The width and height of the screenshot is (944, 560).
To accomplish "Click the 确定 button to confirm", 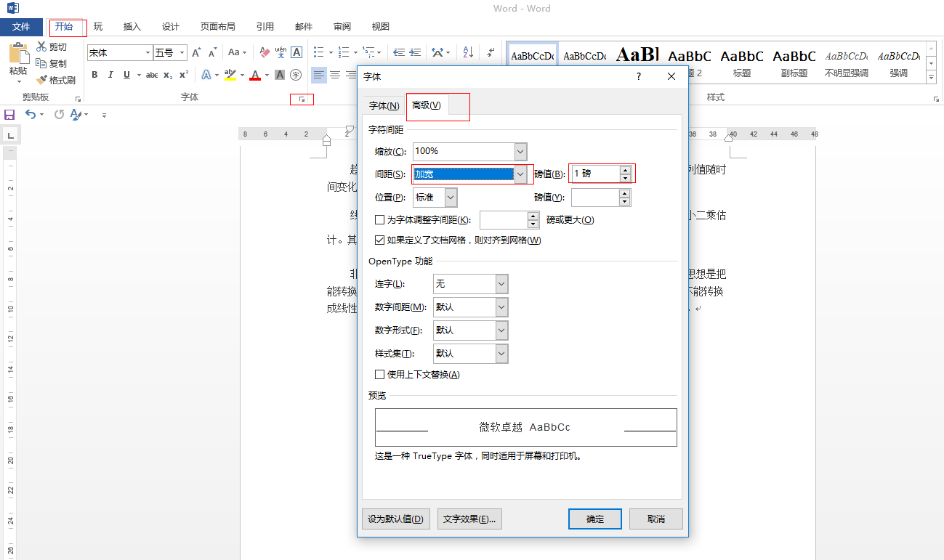I will pos(594,519).
